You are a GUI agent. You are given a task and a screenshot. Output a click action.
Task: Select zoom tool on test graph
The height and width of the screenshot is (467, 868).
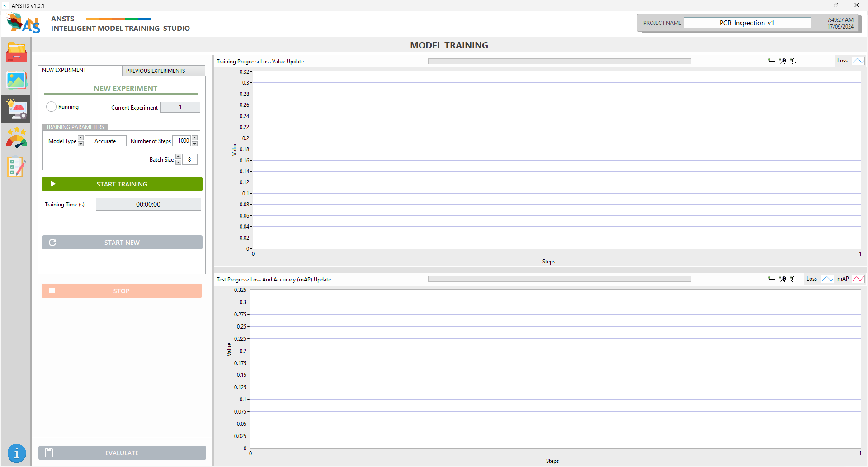(x=783, y=279)
